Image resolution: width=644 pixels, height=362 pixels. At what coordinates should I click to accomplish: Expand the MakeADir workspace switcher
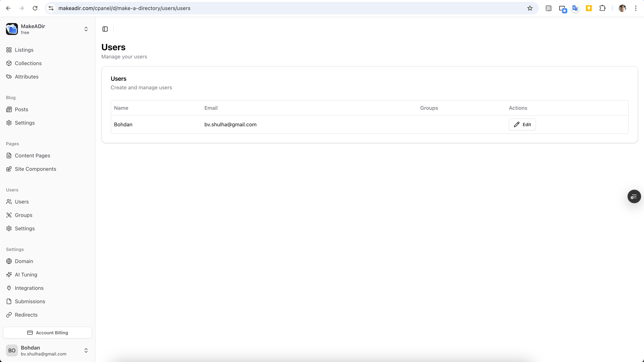(86, 29)
